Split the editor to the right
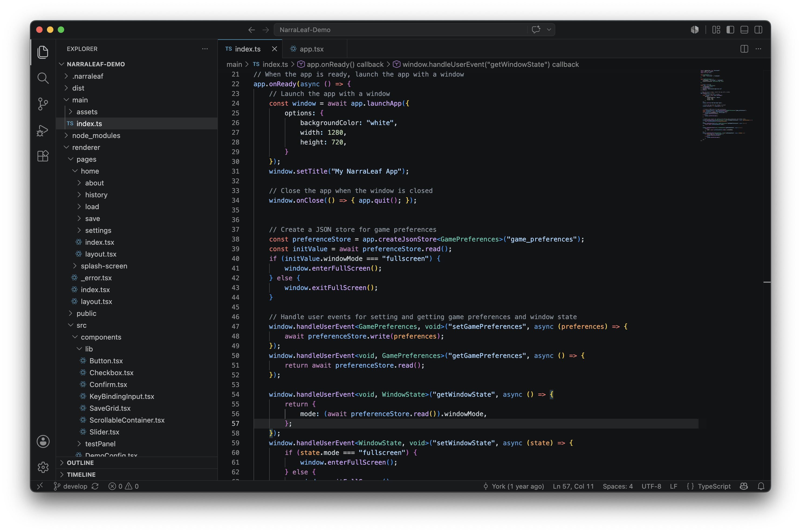The image size is (801, 532). [x=744, y=49]
